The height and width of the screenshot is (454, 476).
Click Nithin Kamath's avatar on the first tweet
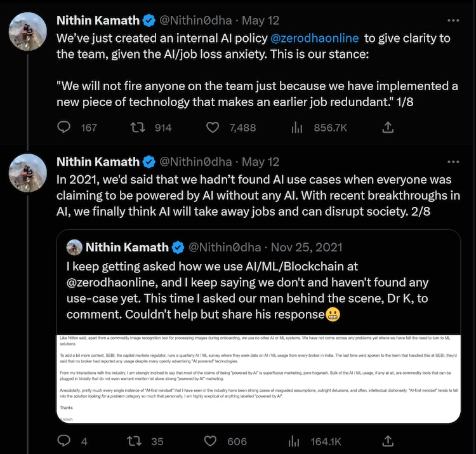pos(28,32)
